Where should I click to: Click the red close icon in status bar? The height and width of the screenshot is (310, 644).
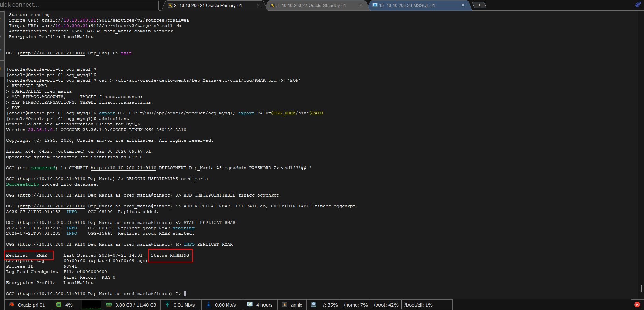(x=637, y=305)
